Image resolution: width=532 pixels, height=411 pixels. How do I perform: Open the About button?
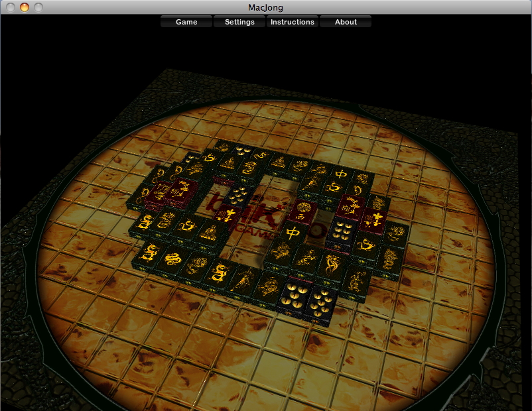346,22
